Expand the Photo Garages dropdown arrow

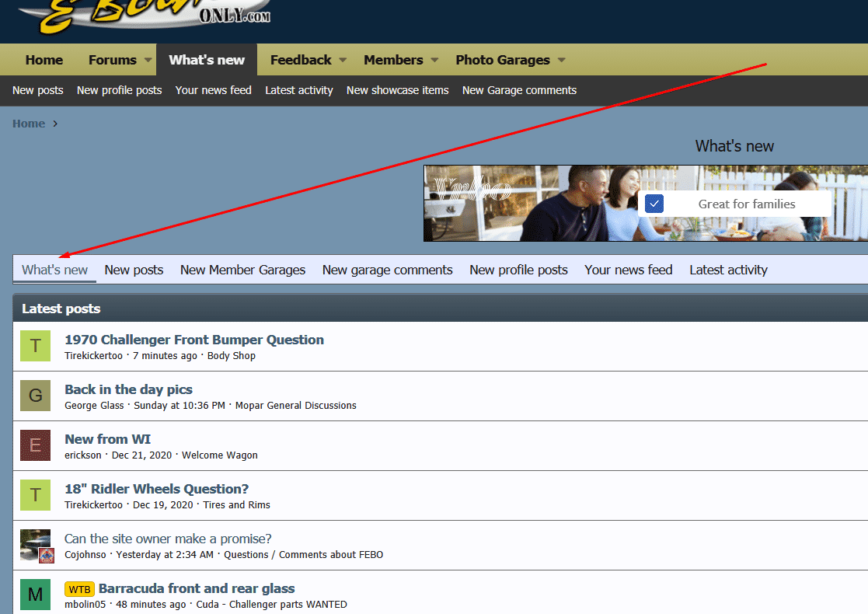561,60
